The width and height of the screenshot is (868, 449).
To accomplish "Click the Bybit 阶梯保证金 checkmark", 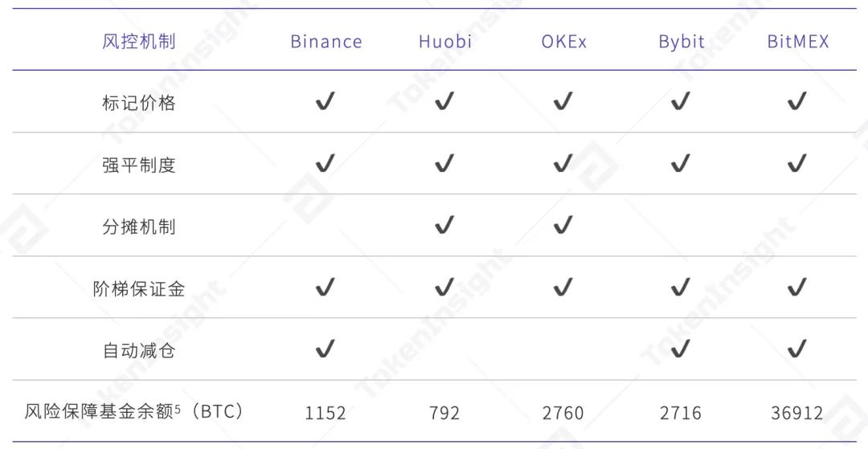I will tap(680, 287).
